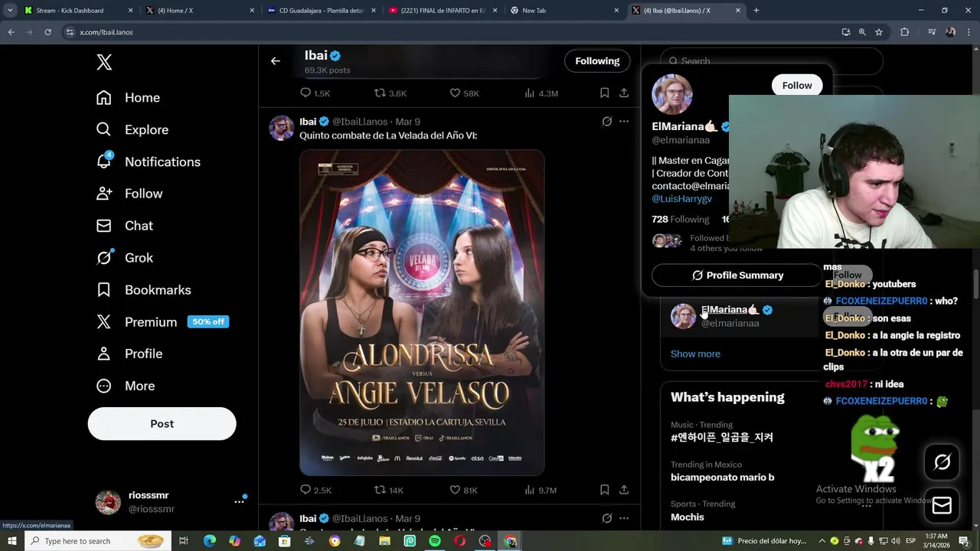Go back with the profile back arrow
980x551 pixels.
point(276,61)
